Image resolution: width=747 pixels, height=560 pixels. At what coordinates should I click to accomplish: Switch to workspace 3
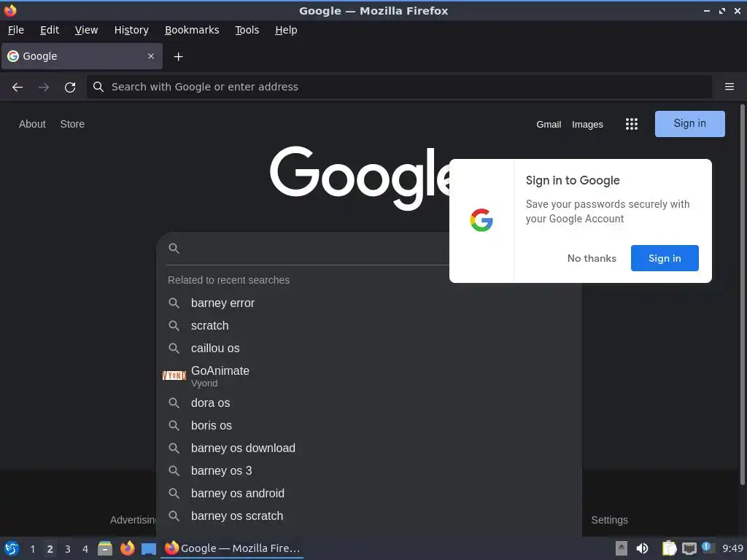[68, 549]
